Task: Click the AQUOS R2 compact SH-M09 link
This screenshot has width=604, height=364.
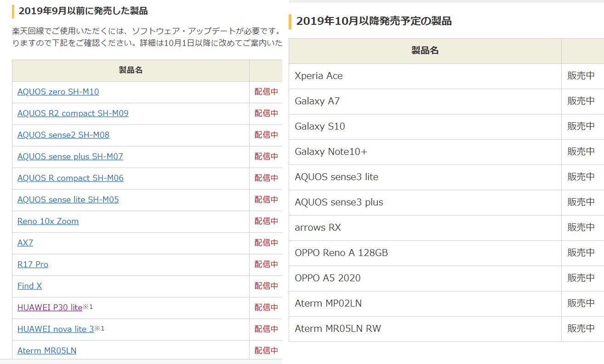Action: pos(73,113)
